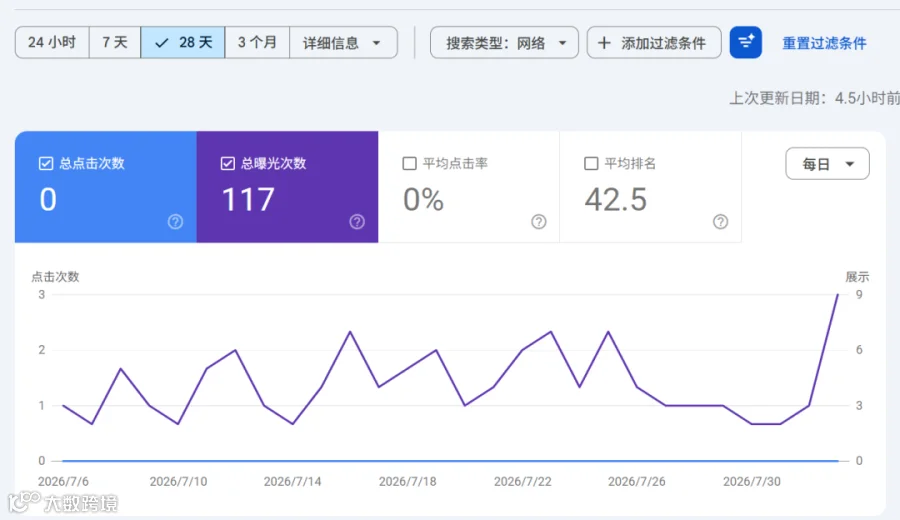The height and width of the screenshot is (520, 900).
Task: Click the 2026/7/10 axis date label
Action: coord(178,482)
